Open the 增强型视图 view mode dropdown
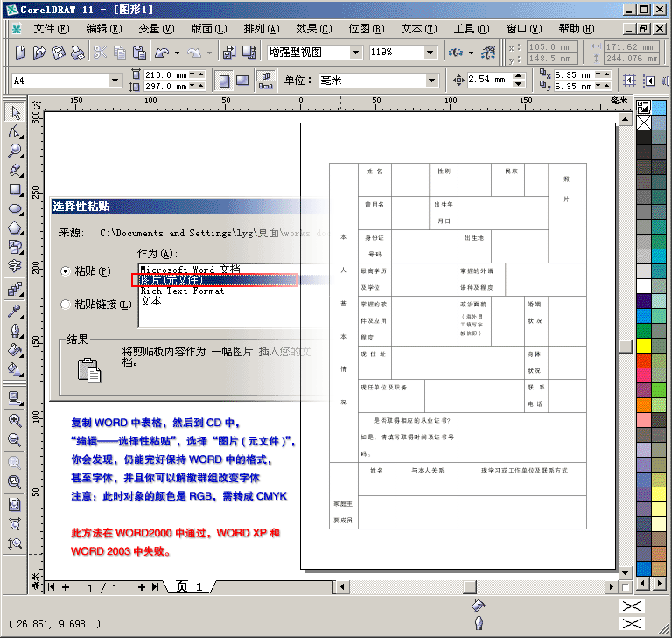Image resolution: width=672 pixels, height=638 pixels. click(355, 53)
